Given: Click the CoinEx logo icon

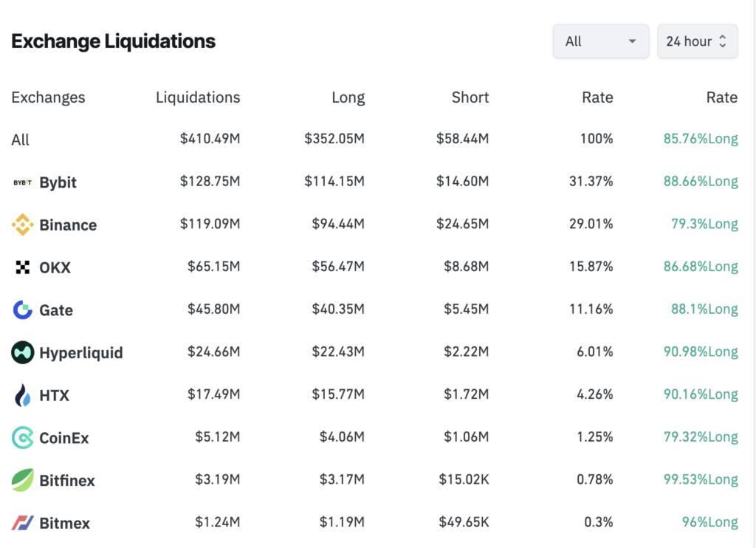Looking at the screenshot, I should 23,438.
